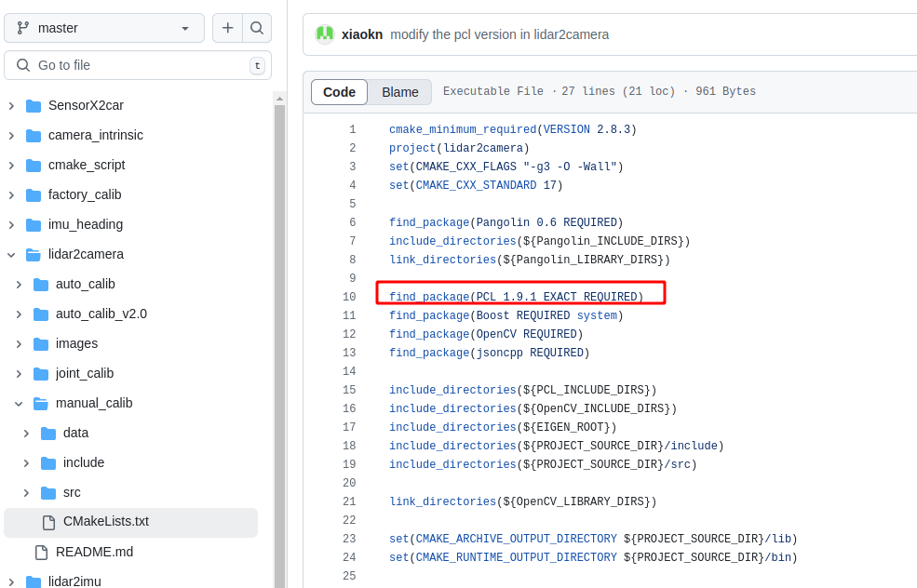The image size is (917, 588).
Task: Switch to the Code tab
Action: pos(339,92)
